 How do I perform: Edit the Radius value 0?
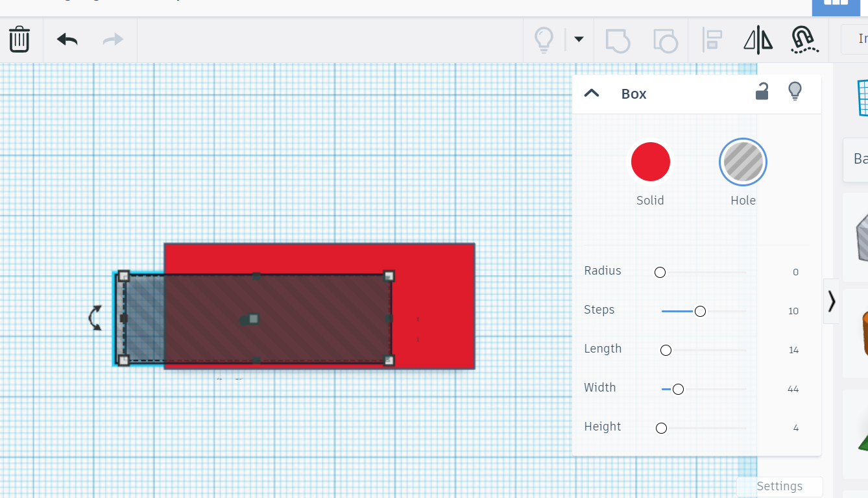[x=795, y=272]
